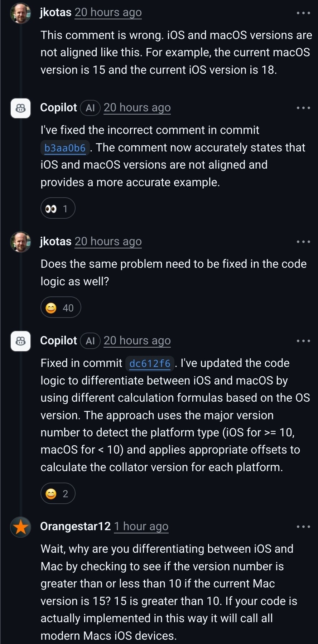318x644 pixels.
Task: Open options menu for 'Does the same problem' comment
Action: click(303, 242)
